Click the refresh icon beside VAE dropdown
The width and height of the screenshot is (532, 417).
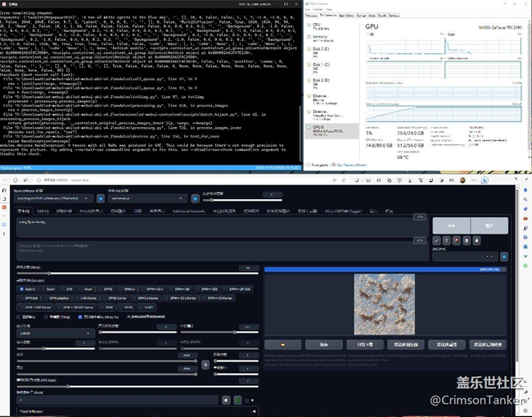(x=196, y=197)
